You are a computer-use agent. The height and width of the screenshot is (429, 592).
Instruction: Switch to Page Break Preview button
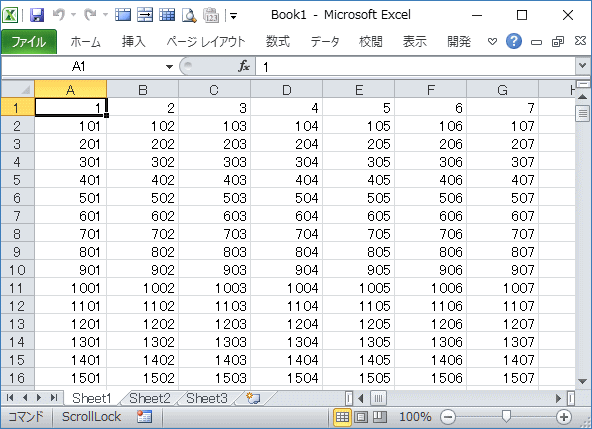tap(380, 417)
